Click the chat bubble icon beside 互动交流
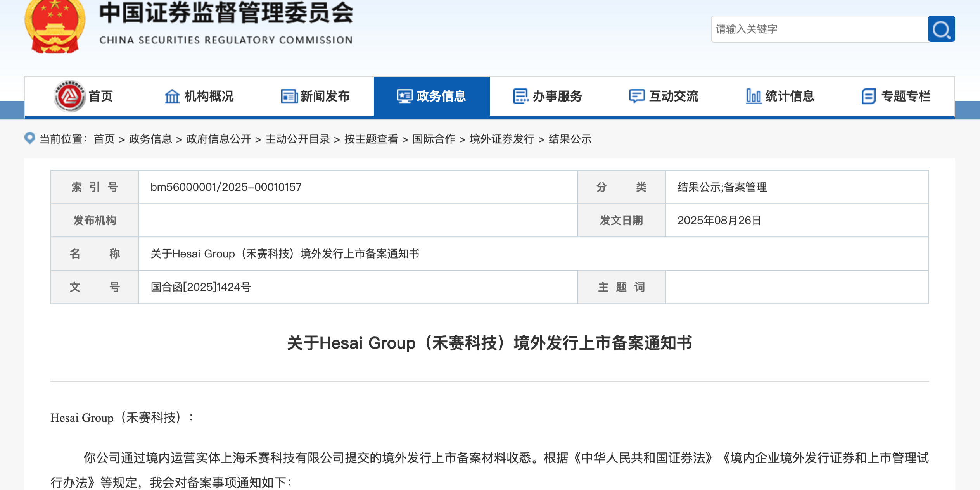 click(637, 96)
